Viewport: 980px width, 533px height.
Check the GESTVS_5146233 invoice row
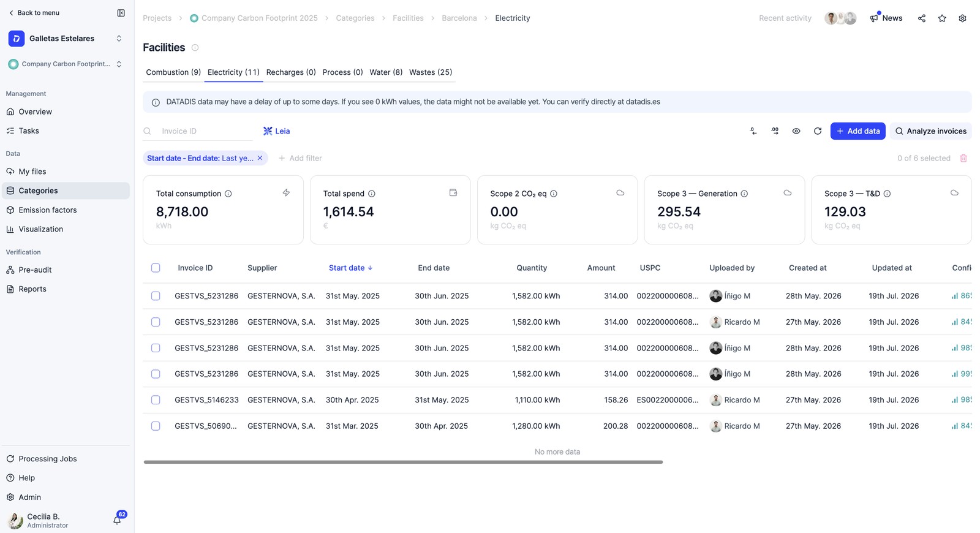pyautogui.click(x=156, y=400)
